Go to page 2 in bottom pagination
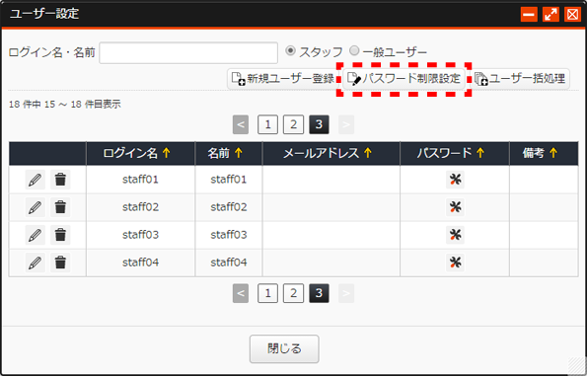 pyautogui.click(x=293, y=293)
